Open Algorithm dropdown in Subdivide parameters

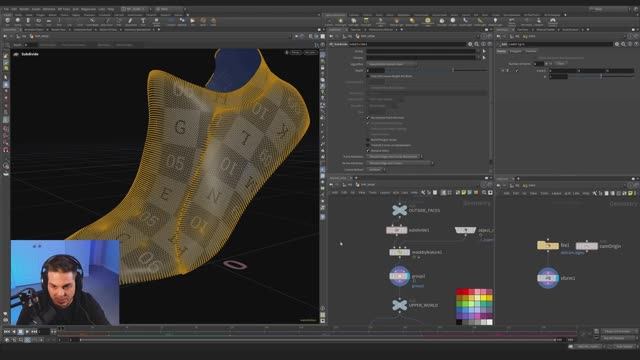coord(391,64)
